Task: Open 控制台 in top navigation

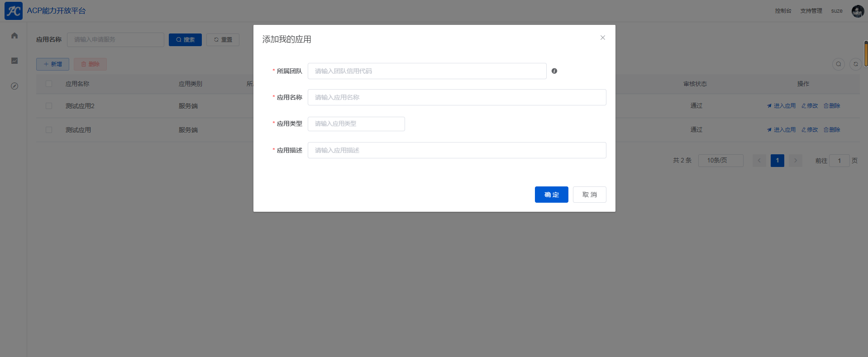Action: 783,11
